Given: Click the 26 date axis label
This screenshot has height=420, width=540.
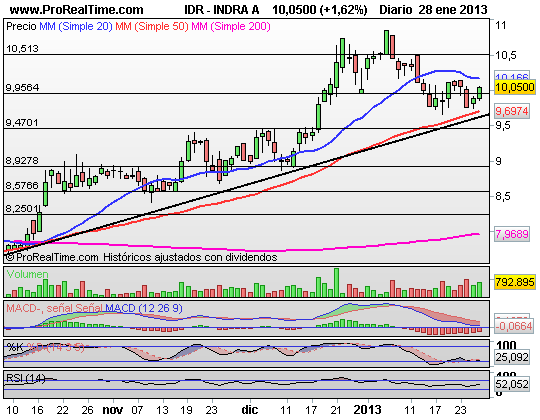Looking at the screenshot, I should pos(87,410).
